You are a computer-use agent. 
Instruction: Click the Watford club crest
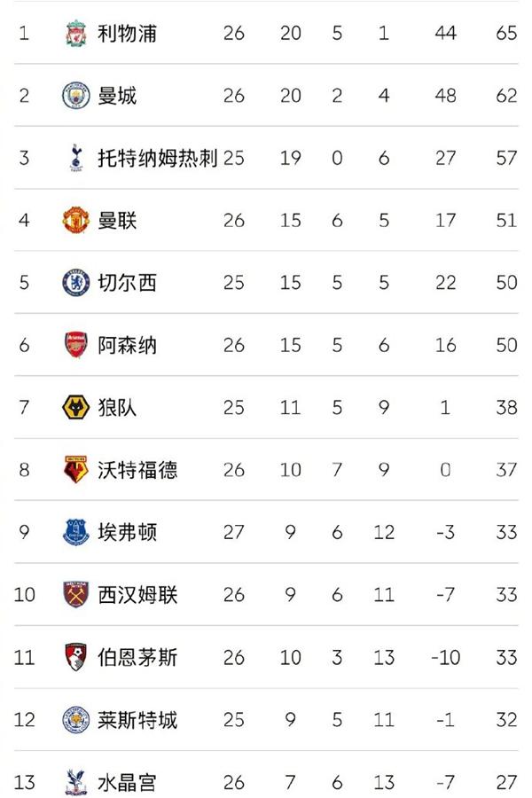76,470
